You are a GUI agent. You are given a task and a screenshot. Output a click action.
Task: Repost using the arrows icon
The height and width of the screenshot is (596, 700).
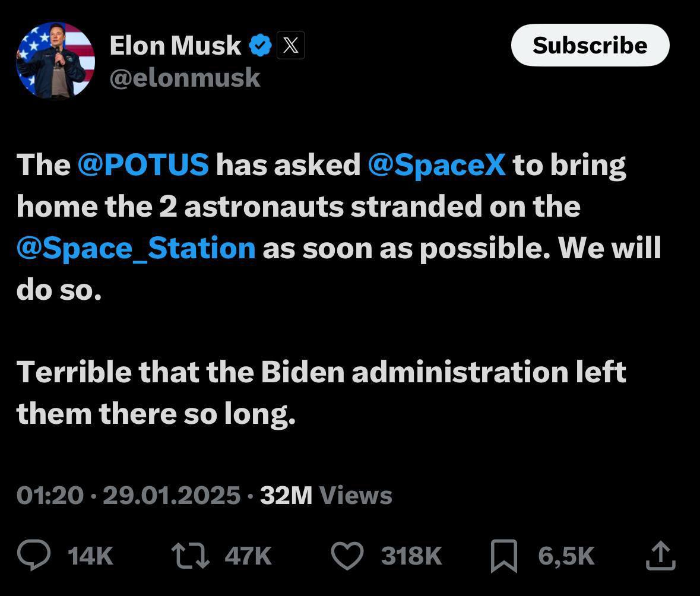(190, 556)
